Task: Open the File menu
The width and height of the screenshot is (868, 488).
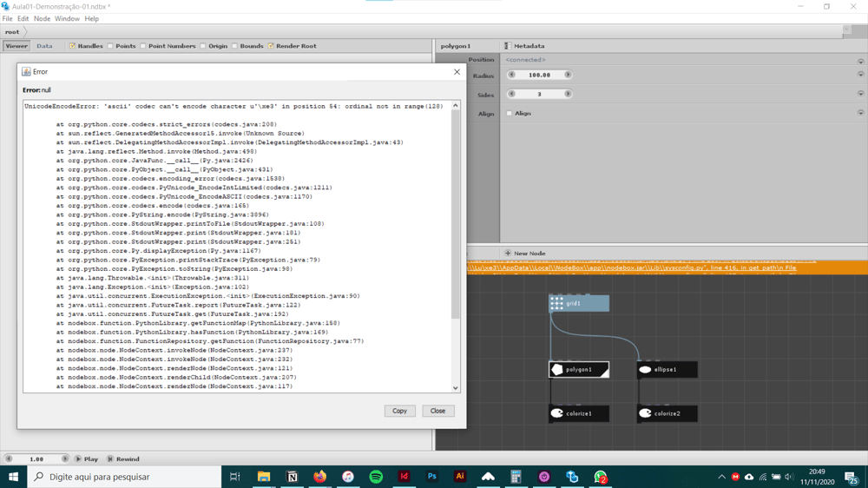Action: coord(7,19)
